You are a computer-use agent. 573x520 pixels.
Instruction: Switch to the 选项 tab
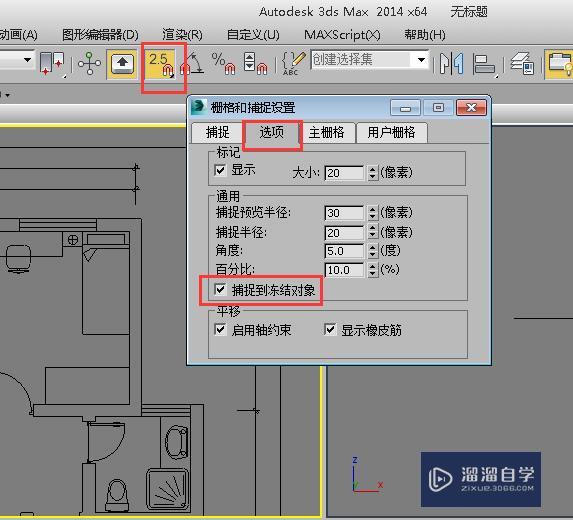pos(272,132)
